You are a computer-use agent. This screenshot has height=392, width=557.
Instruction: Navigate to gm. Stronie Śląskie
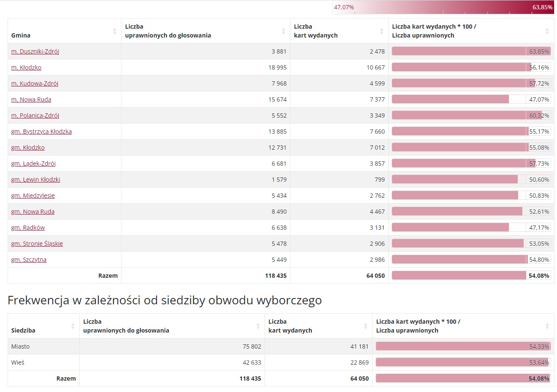point(37,244)
